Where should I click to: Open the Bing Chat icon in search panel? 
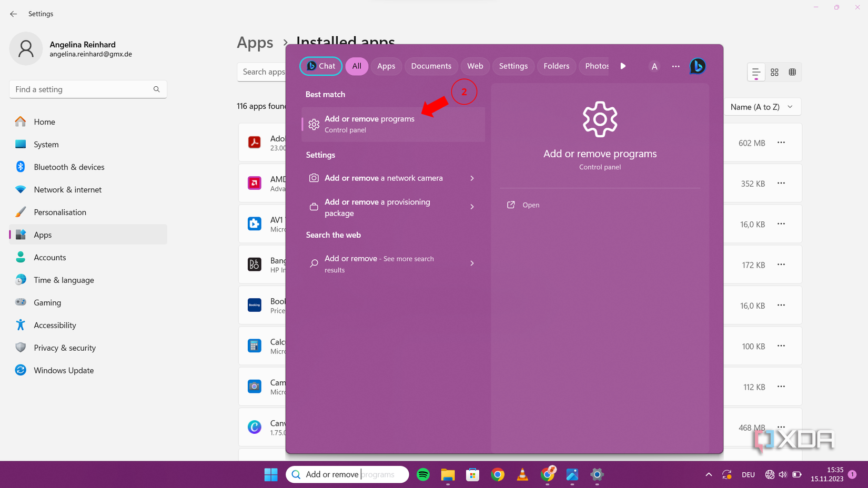(698, 66)
